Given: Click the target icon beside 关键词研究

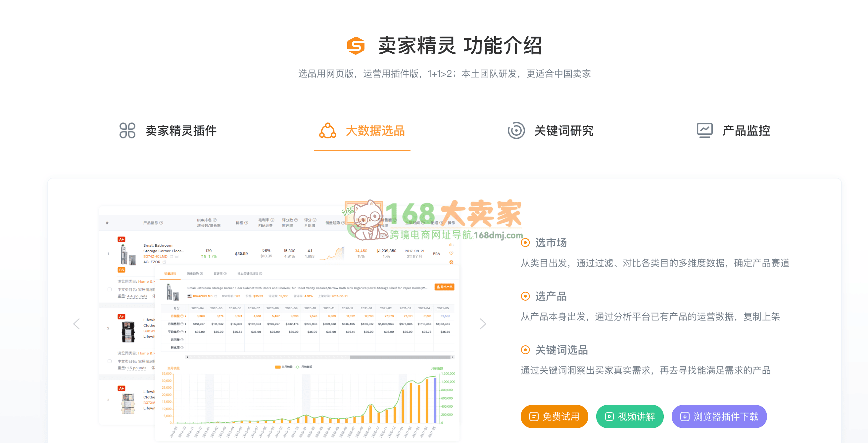Looking at the screenshot, I should (516, 130).
